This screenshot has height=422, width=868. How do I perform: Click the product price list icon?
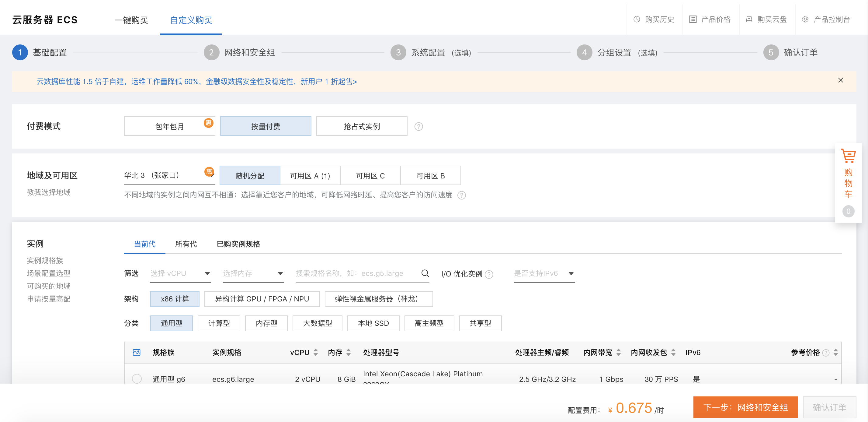click(693, 19)
